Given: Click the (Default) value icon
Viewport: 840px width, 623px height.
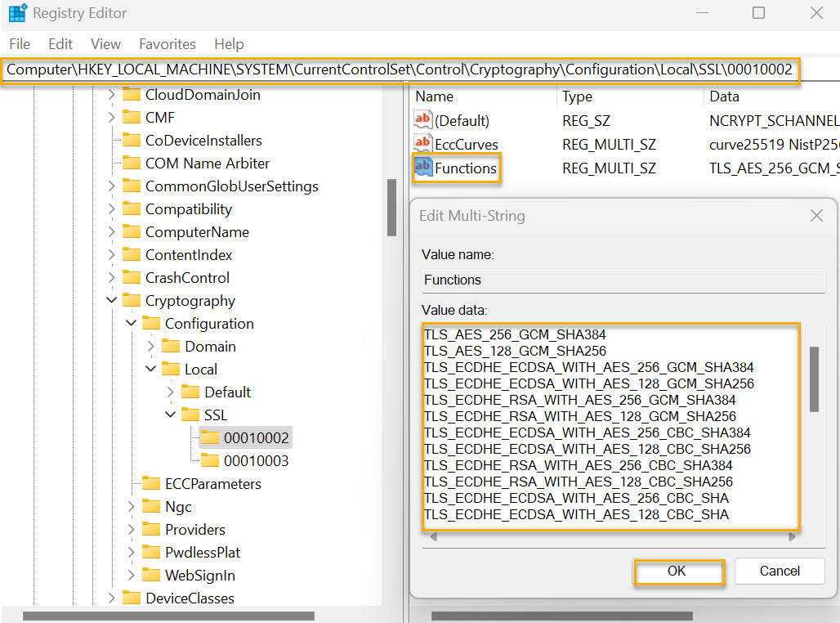Looking at the screenshot, I should (x=423, y=120).
